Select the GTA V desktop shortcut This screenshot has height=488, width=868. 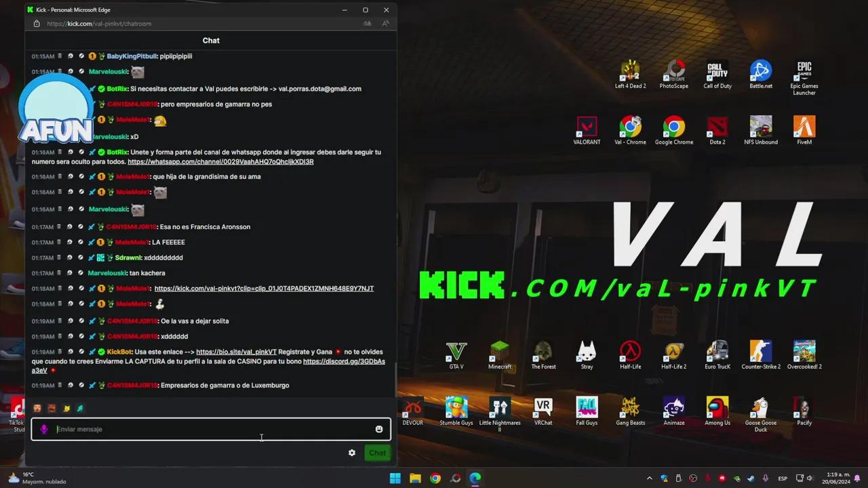tap(456, 355)
